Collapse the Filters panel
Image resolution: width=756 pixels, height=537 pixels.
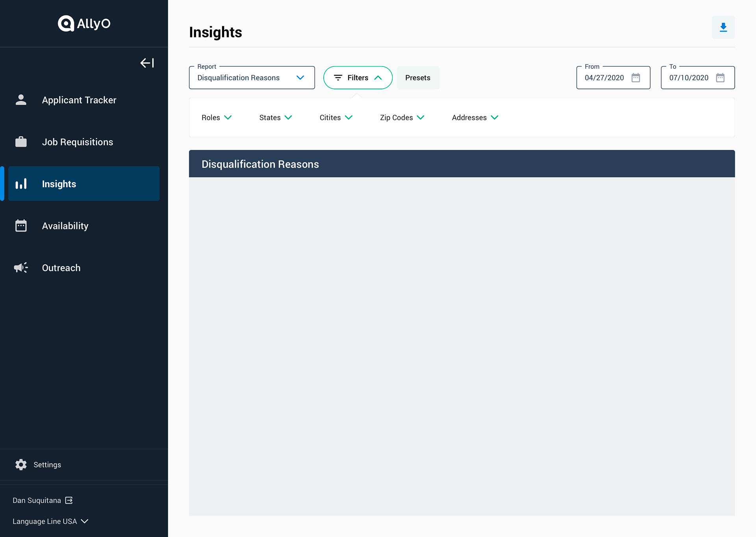[358, 78]
